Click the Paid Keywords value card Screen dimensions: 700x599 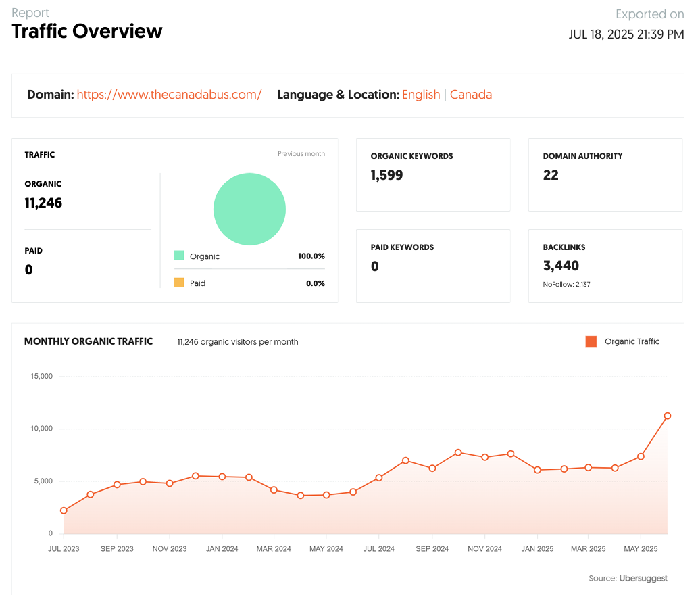tap(432, 266)
